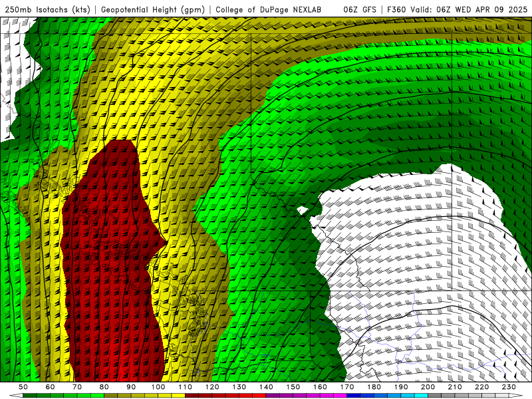532x399 pixels.
Task: Click the 130 knot legend value
Action: click(x=239, y=387)
